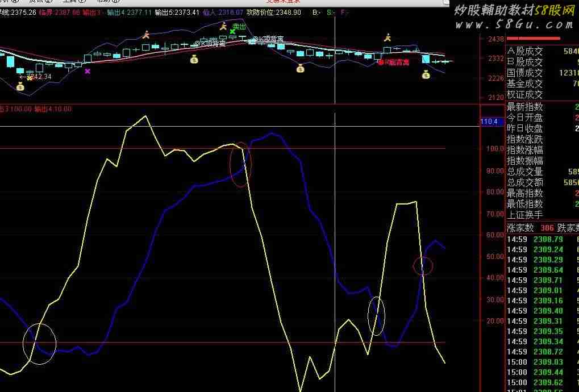This screenshot has height=392, width=579.
Task: Select the A股成交 row in the info panel
Action: tap(525, 51)
